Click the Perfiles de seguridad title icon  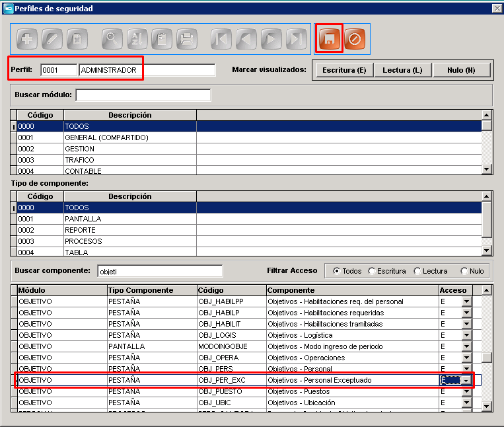point(8,9)
